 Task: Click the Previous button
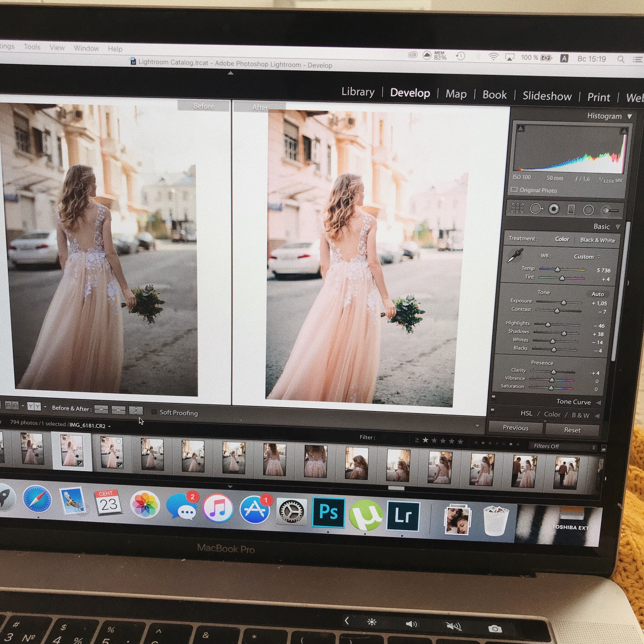515,428
